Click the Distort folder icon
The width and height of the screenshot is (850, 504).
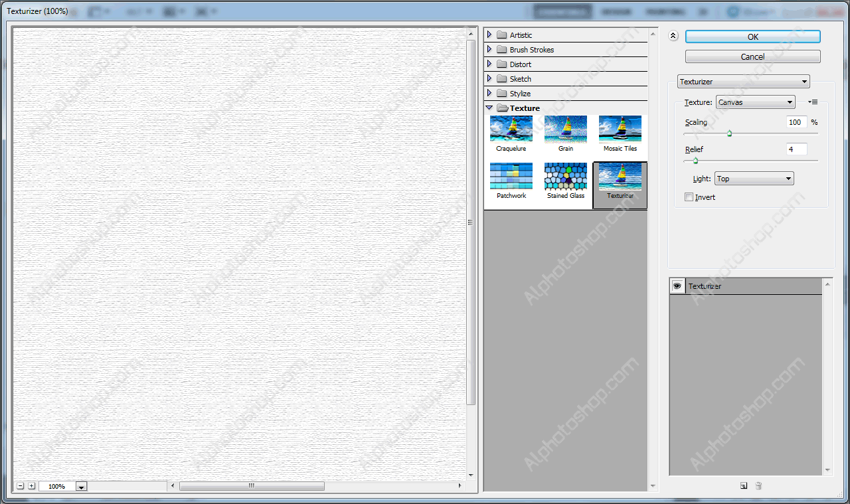pos(501,64)
